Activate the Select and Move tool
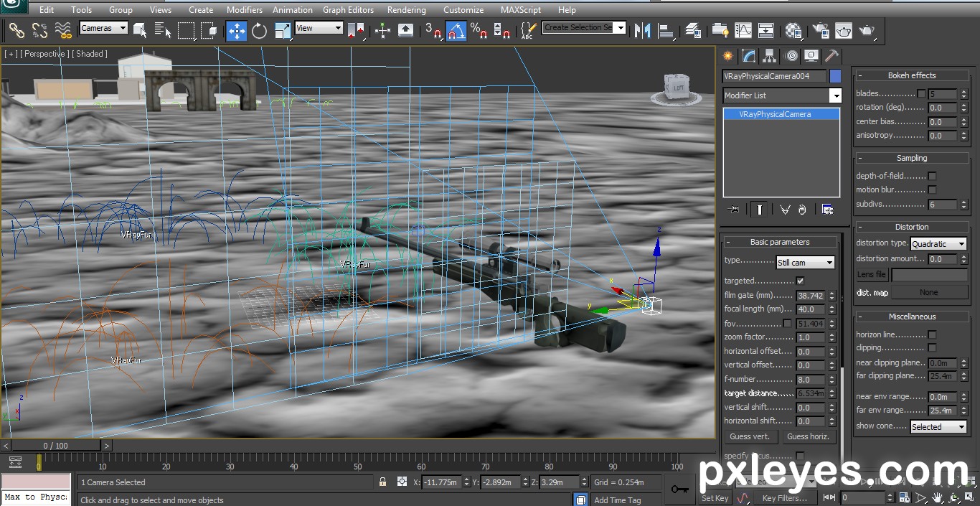This screenshot has width=980, height=506. pos(237,30)
